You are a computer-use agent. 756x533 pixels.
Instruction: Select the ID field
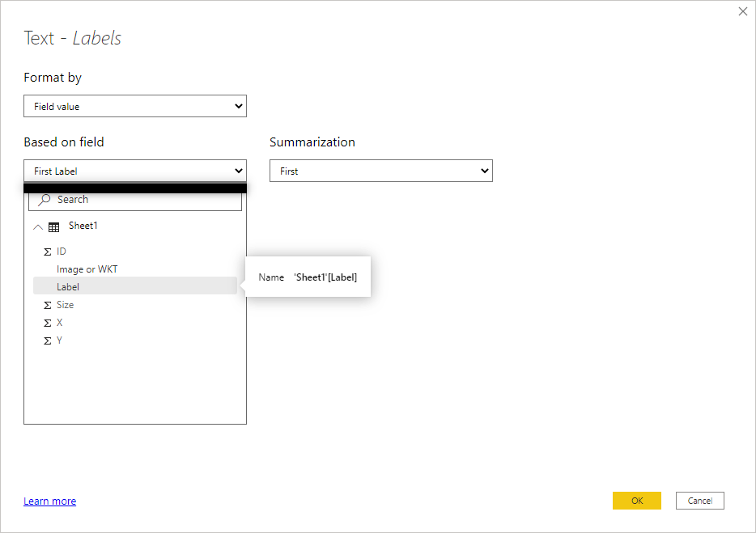[135, 251]
